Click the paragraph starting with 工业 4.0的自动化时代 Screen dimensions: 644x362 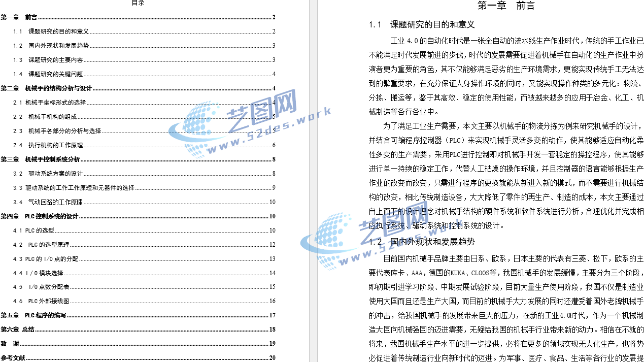click(506, 76)
